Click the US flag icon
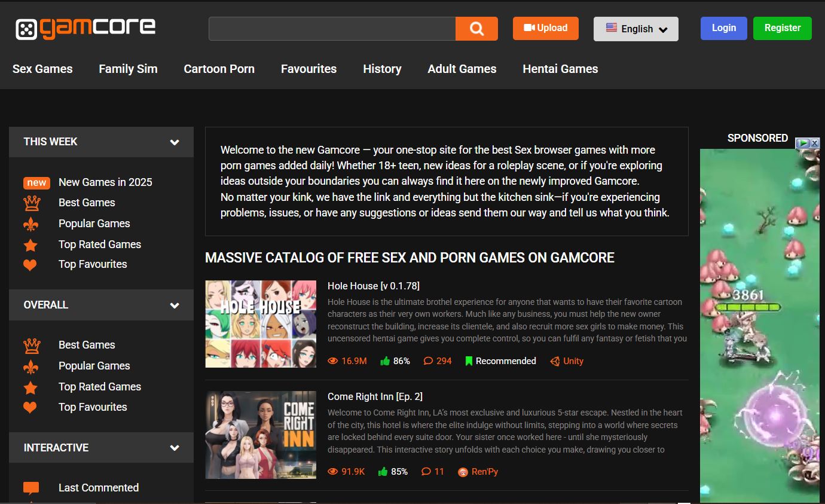The height and width of the screenshot is (504, 825). pos(611,28)
